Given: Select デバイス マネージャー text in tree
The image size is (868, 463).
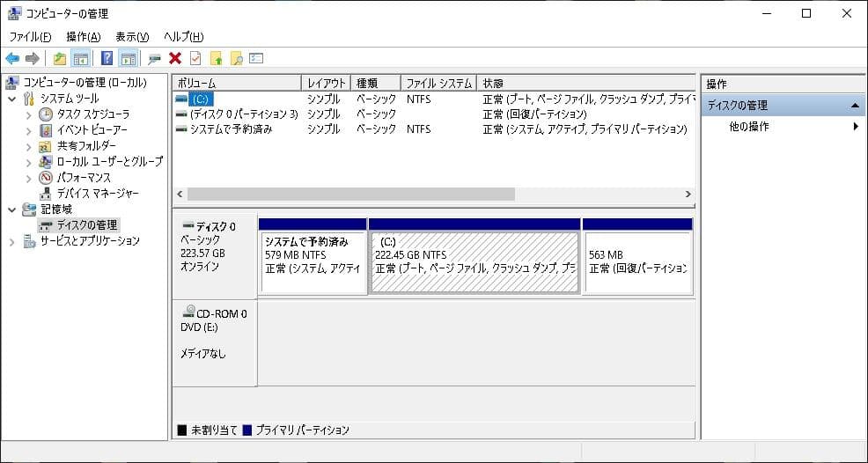Looking at the screenshot, I should pos(98,194).
